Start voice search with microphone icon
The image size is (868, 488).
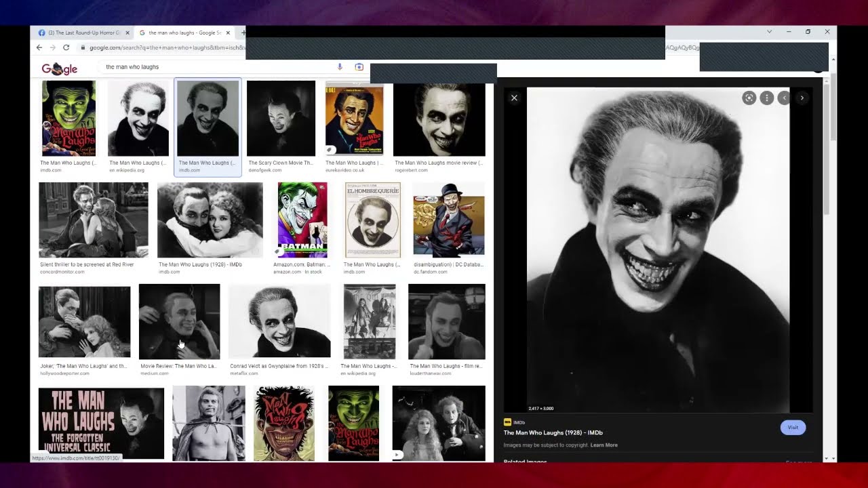340,66
